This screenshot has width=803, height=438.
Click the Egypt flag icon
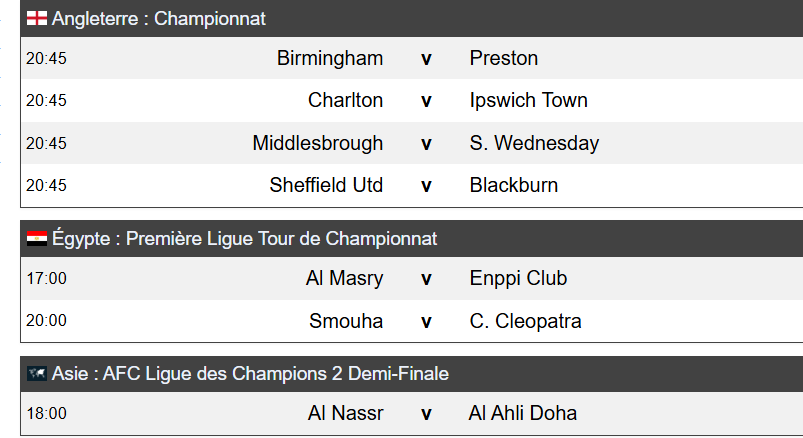(x=37, y=240)
